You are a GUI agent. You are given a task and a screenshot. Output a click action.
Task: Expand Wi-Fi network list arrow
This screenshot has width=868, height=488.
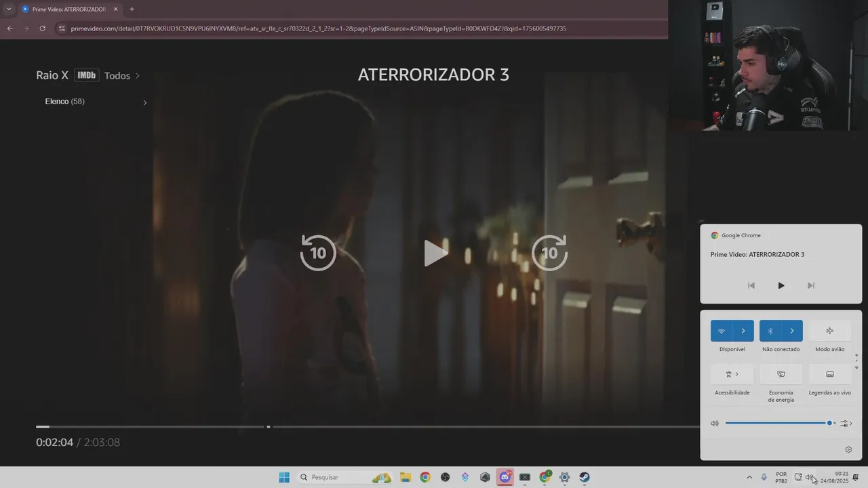[743, 331]
